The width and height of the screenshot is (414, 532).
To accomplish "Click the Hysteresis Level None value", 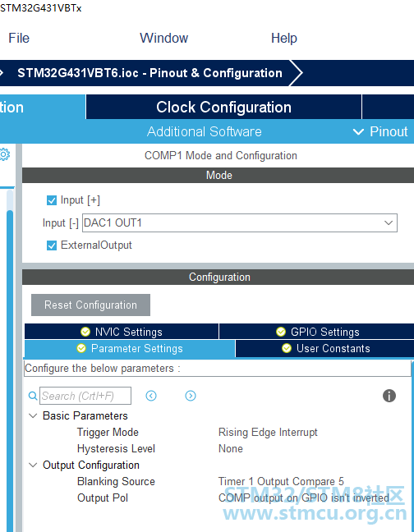I will 231,448.
